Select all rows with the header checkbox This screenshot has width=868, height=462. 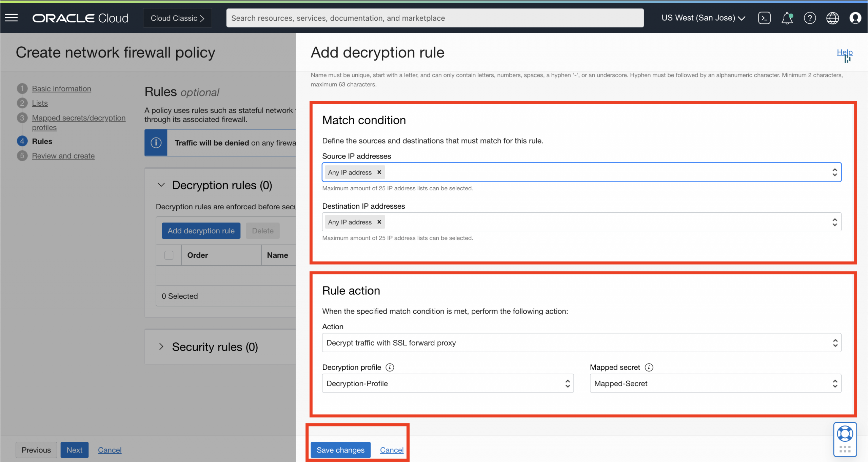pyautogui.click(x=169, y=255)
